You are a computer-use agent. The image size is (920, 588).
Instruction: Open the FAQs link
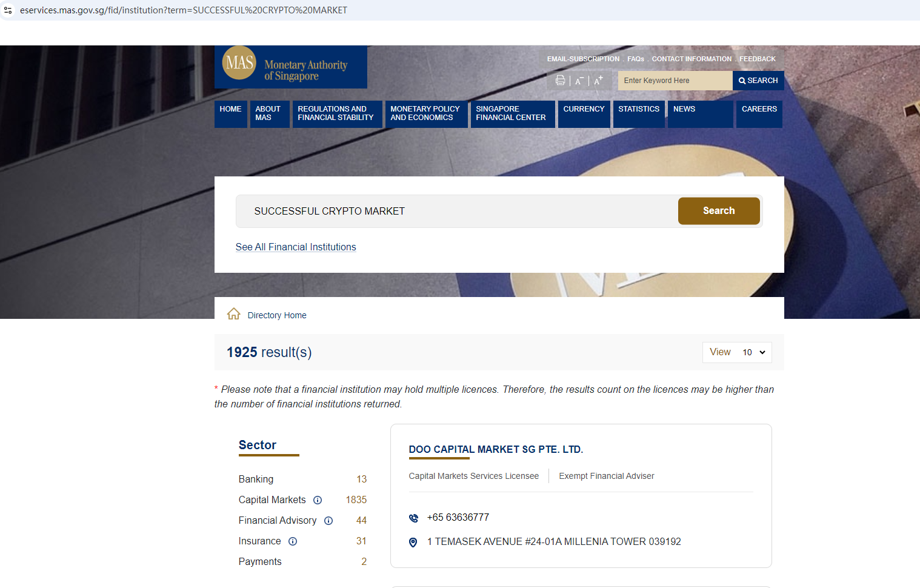[636, 59]
